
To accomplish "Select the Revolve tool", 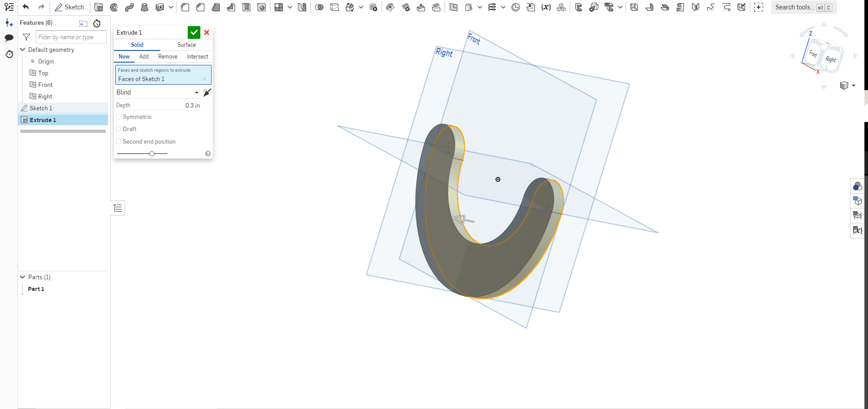I will pyautogui.click(x=114, y=7).
